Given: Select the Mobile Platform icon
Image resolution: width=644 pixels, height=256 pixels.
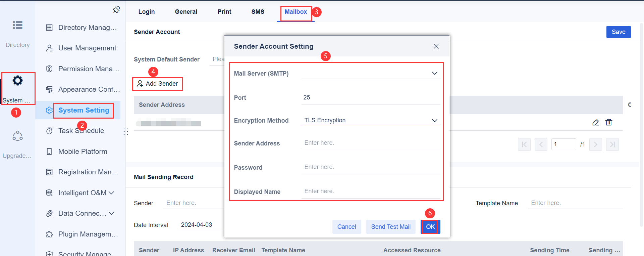Looking at the screenshot, I should coord(50,152).
